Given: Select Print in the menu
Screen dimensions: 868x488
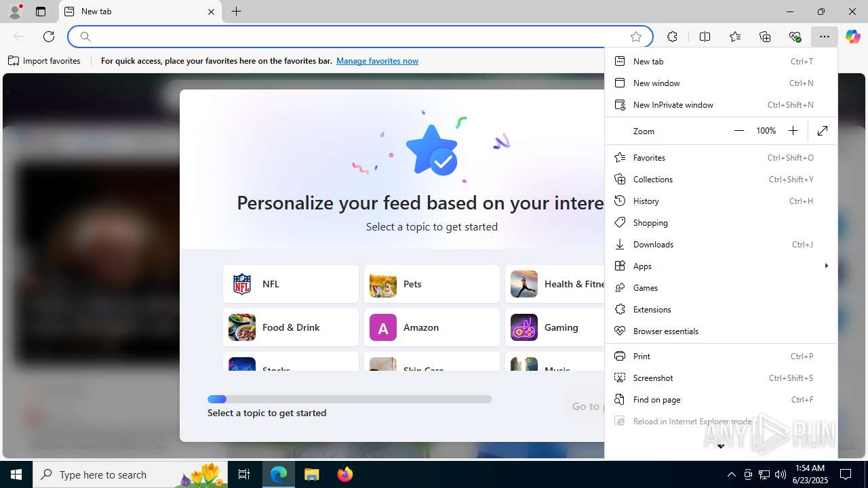Looking at the screenshot, I should (721, 356).
